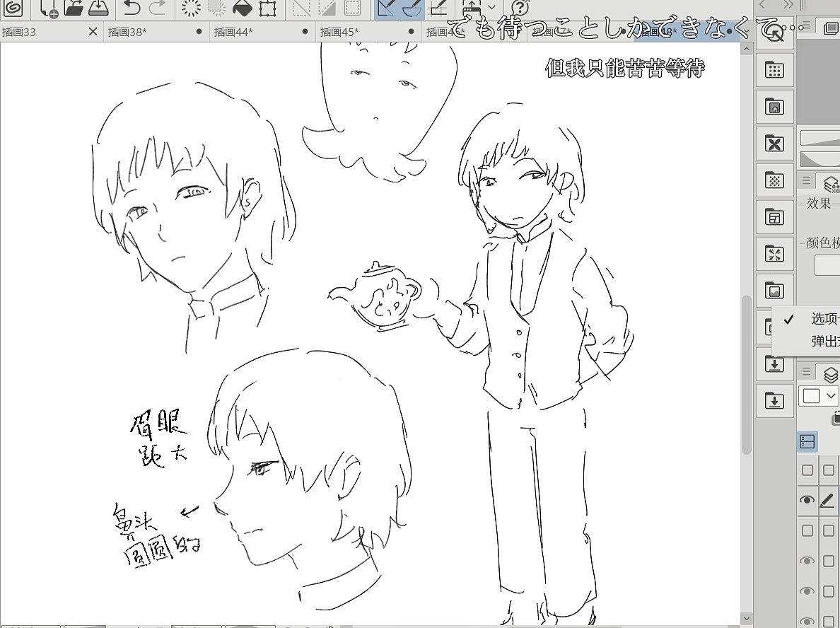This screenshot has height=628, width=840.
Task: Open the image material folder icon
Action: point(774,291)
